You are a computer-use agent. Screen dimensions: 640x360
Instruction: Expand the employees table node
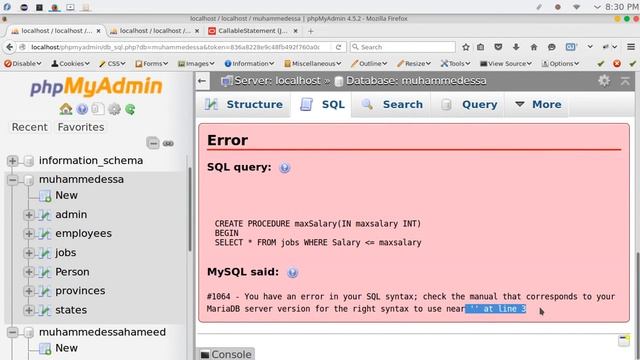click(x=29, y=234)
